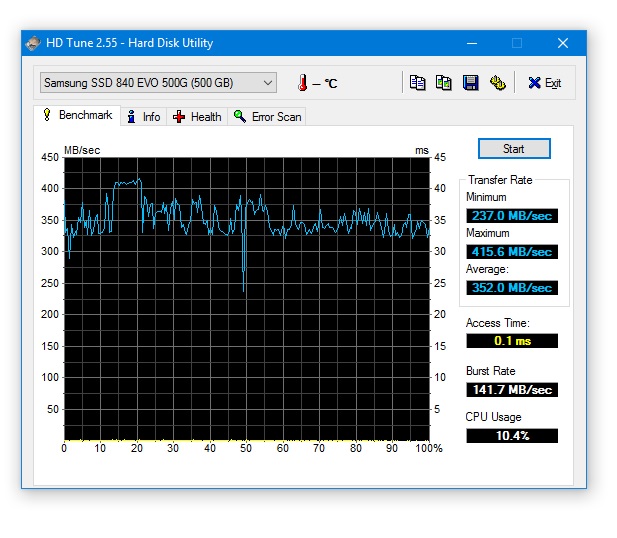Click the copy info to clipboard icon
The height and width of the screenshot is (538, 617).
point(417,83)
